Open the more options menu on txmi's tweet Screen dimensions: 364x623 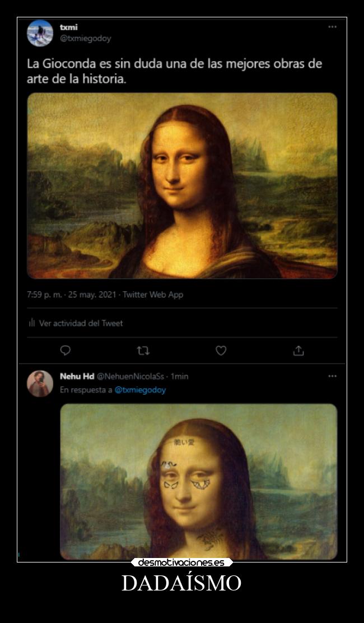tap(332, 27)
